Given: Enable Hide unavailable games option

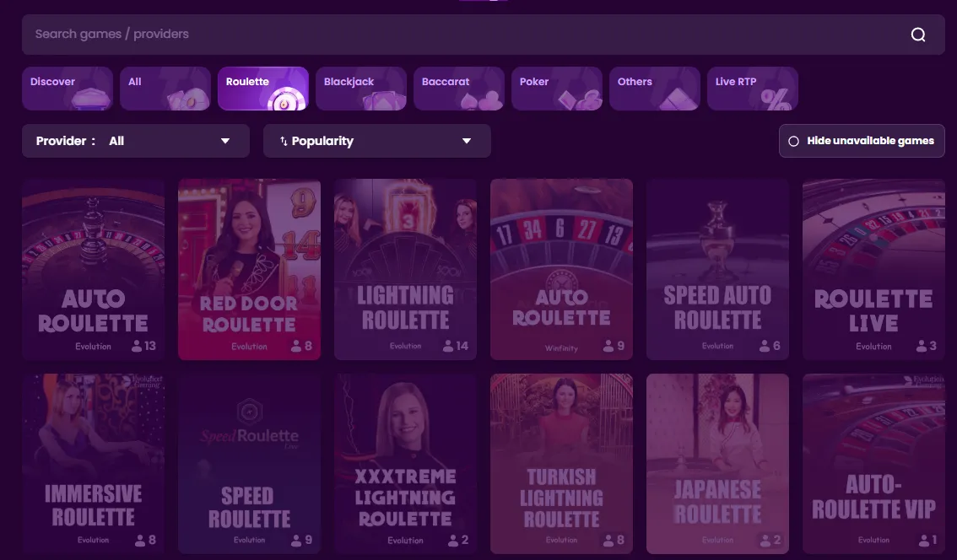Looking at the screenshot, I should (862, 141).
